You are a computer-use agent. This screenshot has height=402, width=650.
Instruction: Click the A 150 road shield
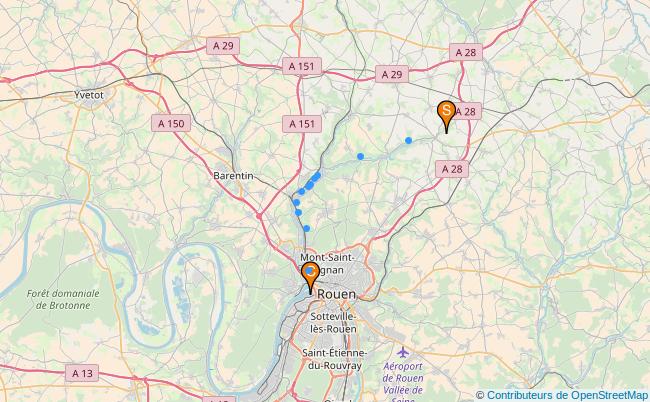pyautogui.click(x=171, y=124)
